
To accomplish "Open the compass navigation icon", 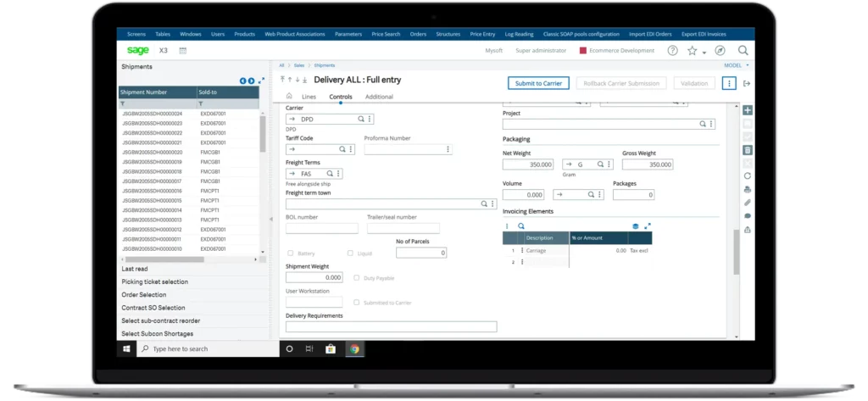I will pyautogui.click(x=720, y=50).
